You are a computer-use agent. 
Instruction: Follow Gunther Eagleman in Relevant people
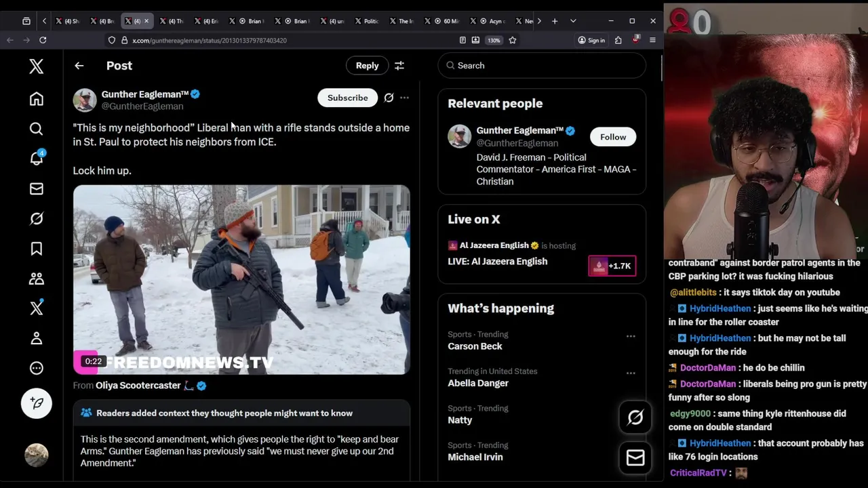click(613, 137)
